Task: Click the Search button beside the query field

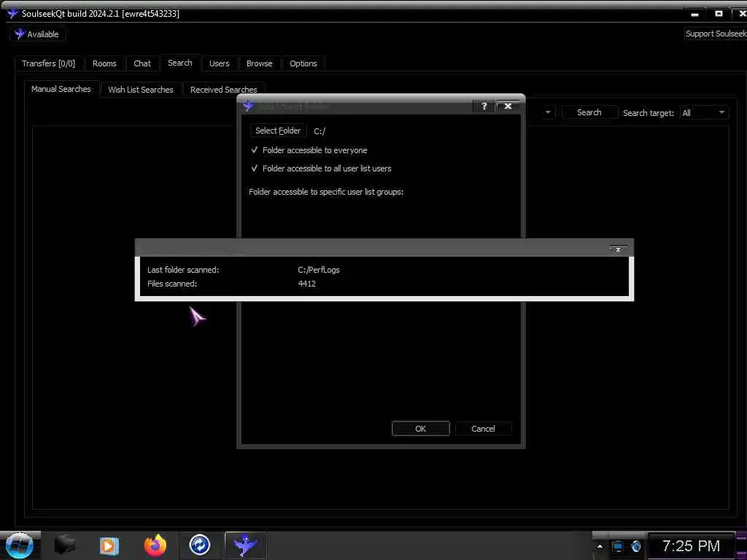Action: click(x=589, y=112)
